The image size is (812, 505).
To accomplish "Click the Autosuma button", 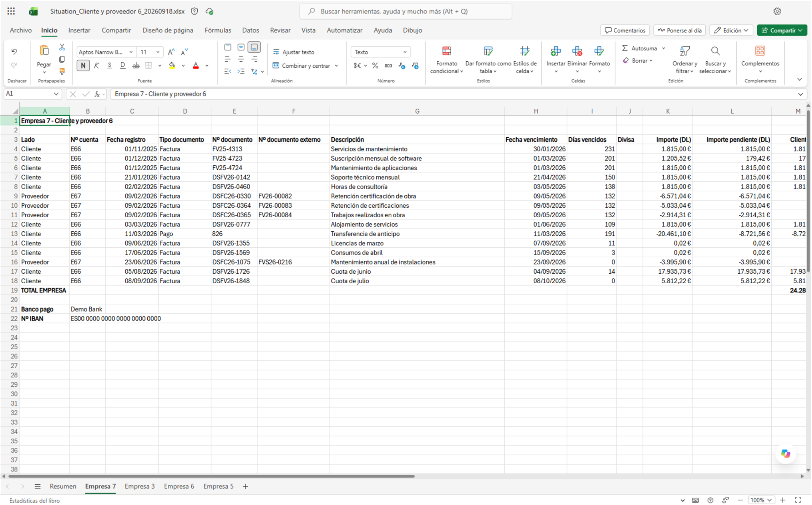I will [640, 49].
